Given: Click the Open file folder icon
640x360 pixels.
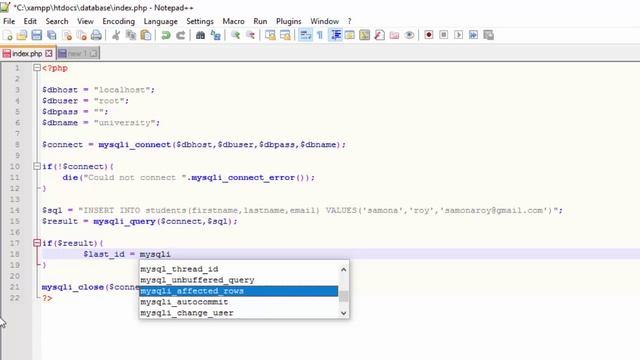Looking at the screenshot, I should point(22,35).
